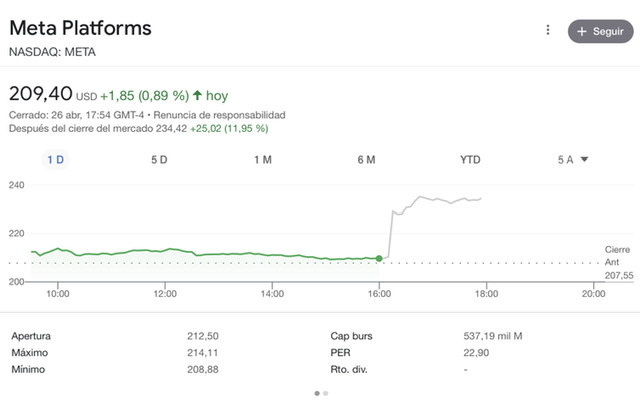Screen dimensions: 640x409
Task: Go to second stats page dot
Action: 325,393
